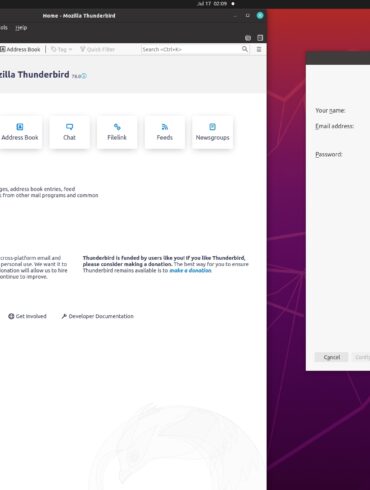The image size is (370, 490).
Task: Open the Get Involved link
Action: 27,316
